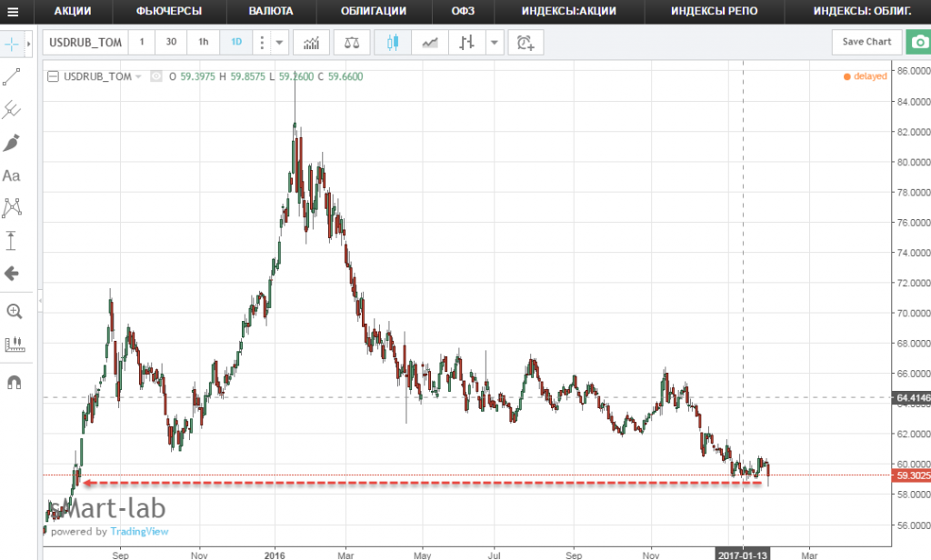Image resolution: width=931 pixels, height=560 pixels.
Task: Select the pitchfork drawing tool
Action: click(12, 110)
